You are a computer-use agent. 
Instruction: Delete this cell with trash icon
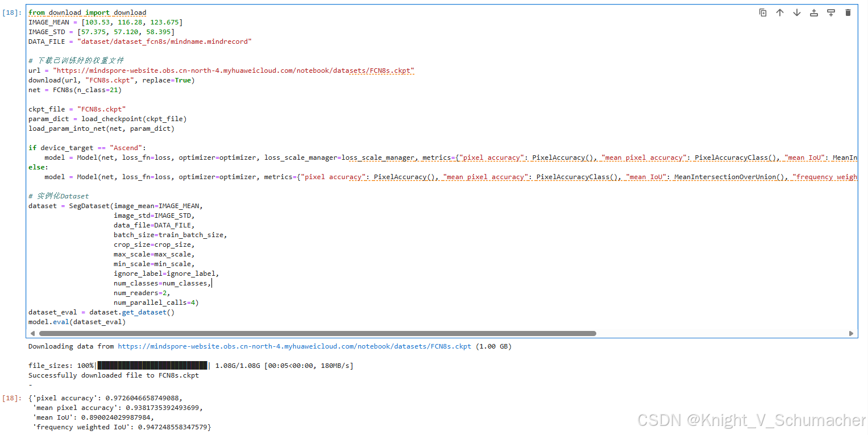click(848, 13)
